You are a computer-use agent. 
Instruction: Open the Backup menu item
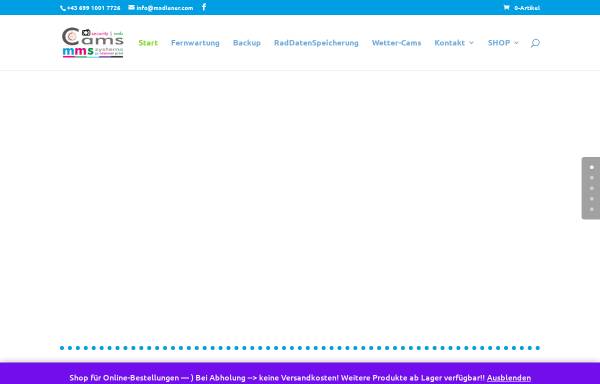247,43
